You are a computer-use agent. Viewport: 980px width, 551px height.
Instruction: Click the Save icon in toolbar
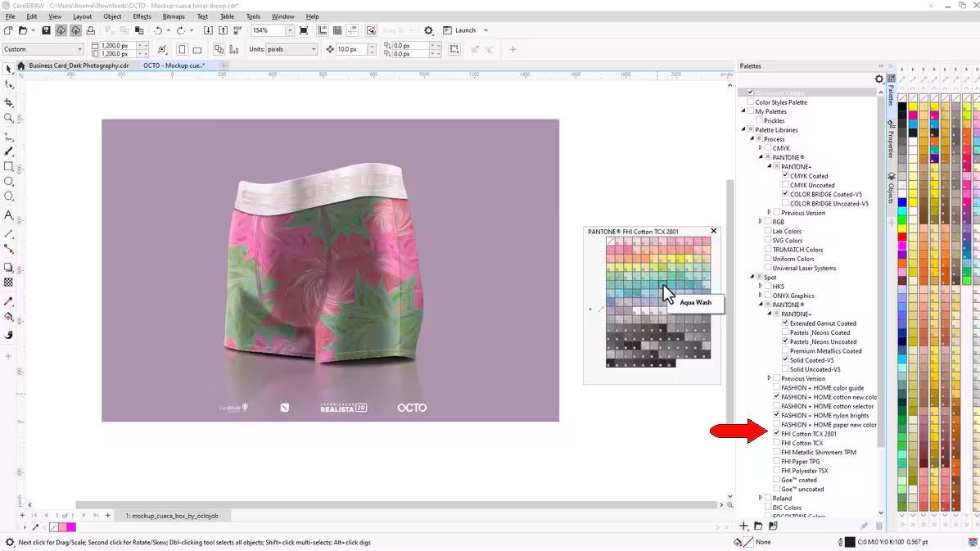pos(46,30)
